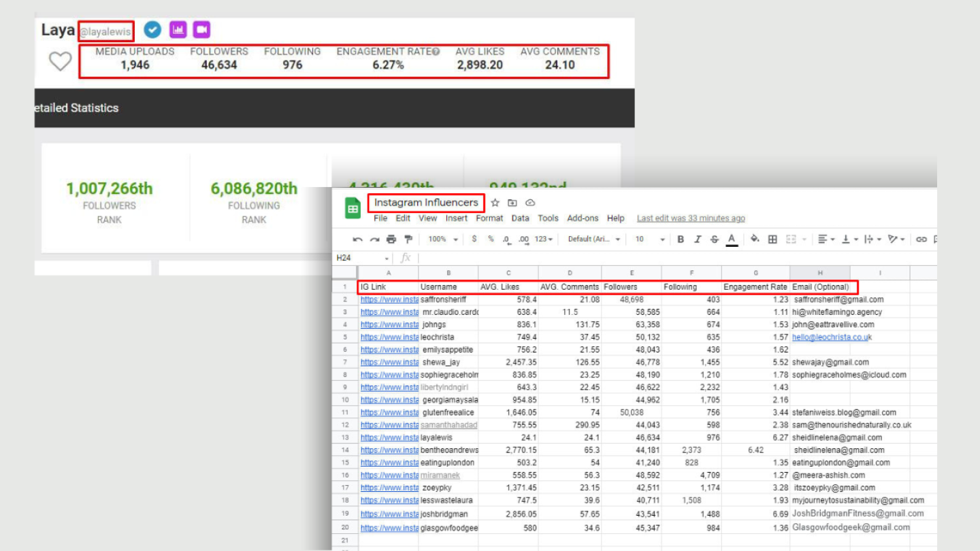Select the 'Email (Optional)' header cell

click(x=820, y=287)
